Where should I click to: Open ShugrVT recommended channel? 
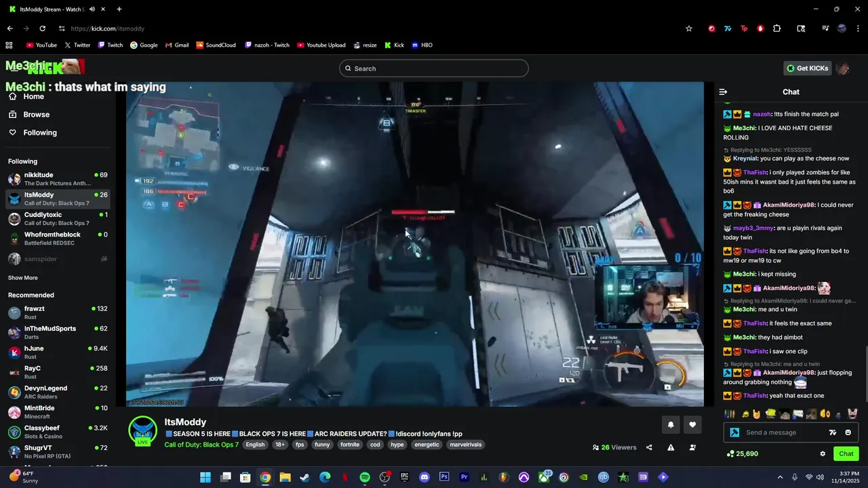click(x=58, y=451)
